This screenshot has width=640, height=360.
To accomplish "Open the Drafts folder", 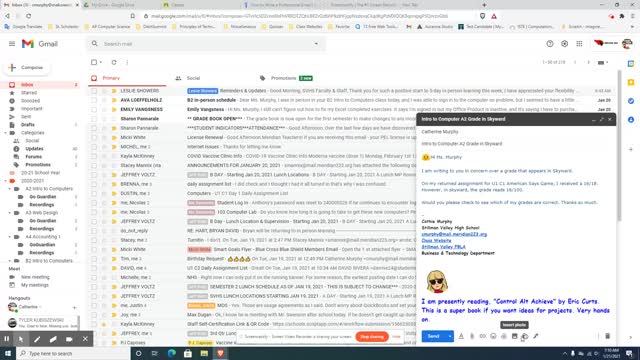I will [28, 125].
